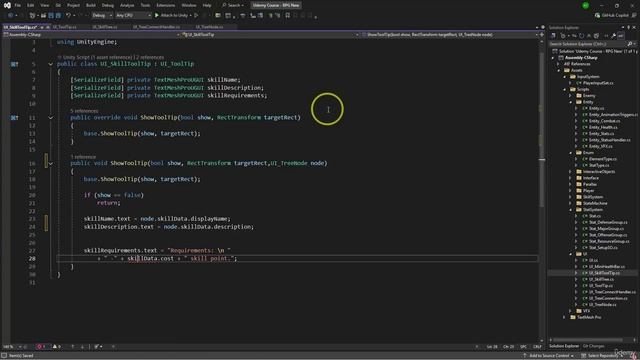Click the error count icon in status bar
The width and height of the screenshot is (640, 360).
(x=41, y=347)
